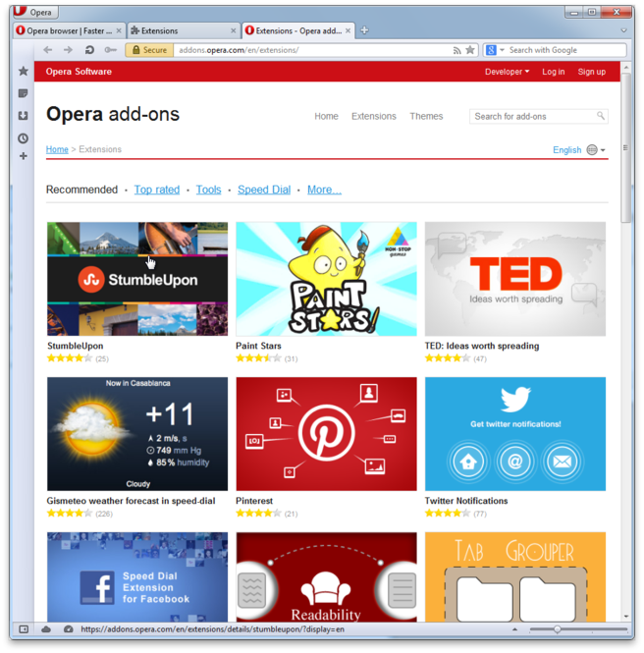644x653 pixels.
Task: Click the password key wand icon
Action: coord(110,50)
